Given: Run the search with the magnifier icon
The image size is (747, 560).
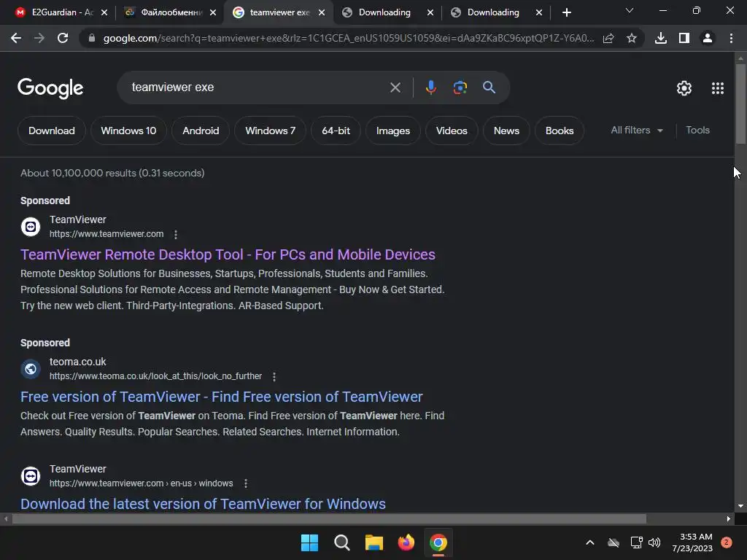Looking at the screenshot, I should pyautogui.click(x=489, y=87).
